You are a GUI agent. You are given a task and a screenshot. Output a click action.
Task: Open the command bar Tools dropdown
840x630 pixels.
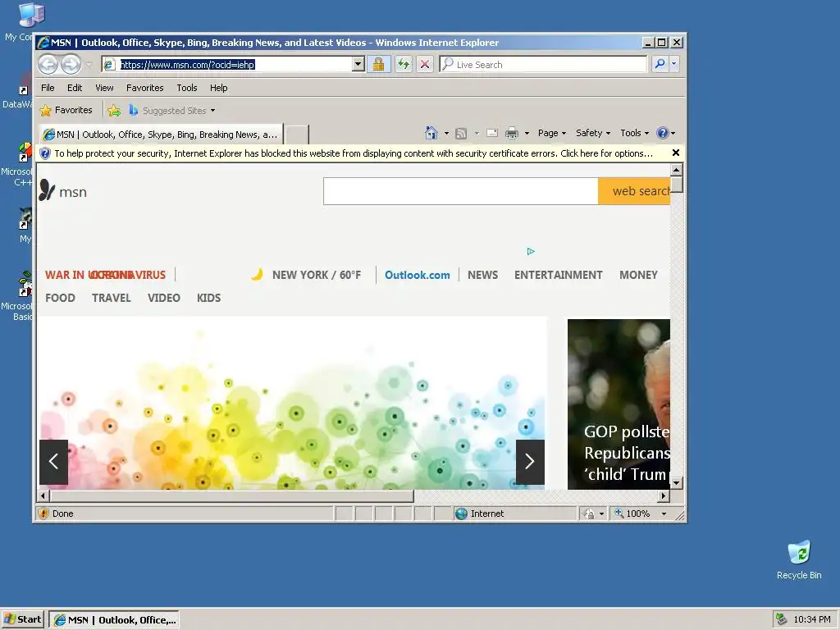634,133
